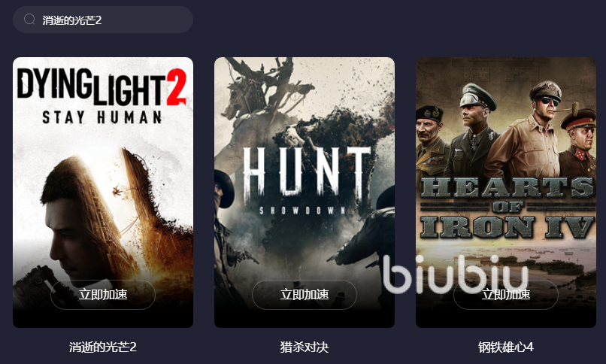Focus the search field containing 消逝的光芒2
606x364 pixels.
(x=103, y=20)
